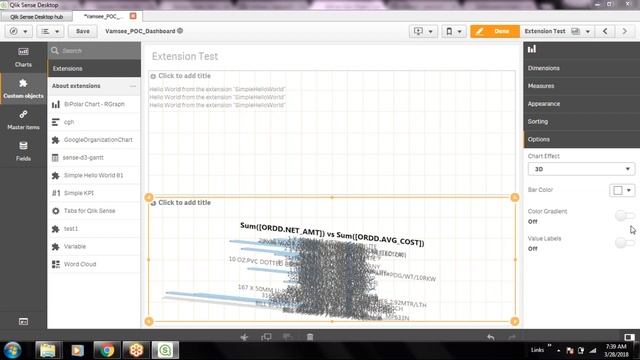Open the global list menu dropdown
640x360 pixels.
coord(51,31)
